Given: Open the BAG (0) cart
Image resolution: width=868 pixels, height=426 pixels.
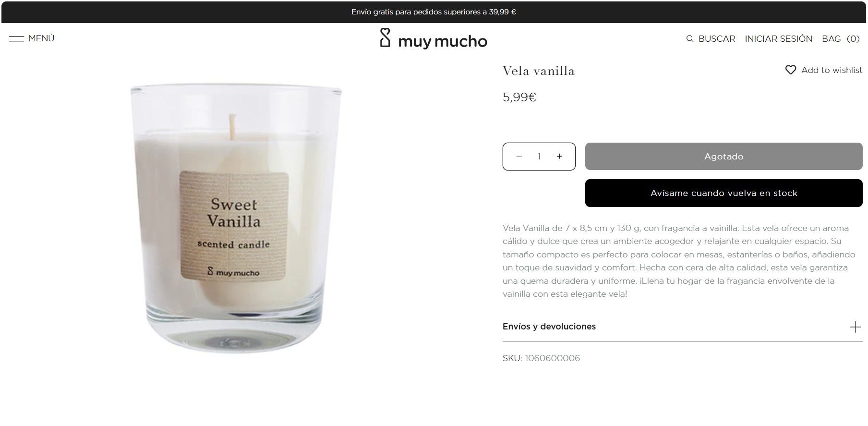Looking at the screenshot, I should click(841, 39).
